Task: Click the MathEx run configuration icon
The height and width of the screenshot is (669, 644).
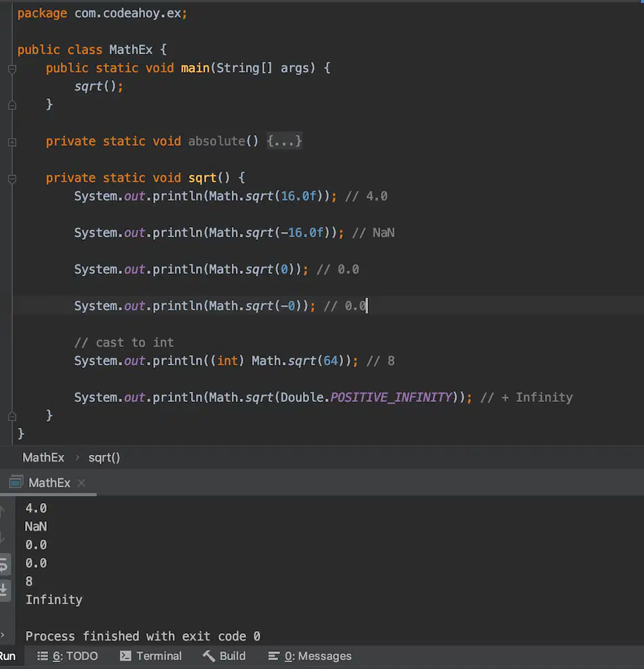Action: [x=16, y=482]
